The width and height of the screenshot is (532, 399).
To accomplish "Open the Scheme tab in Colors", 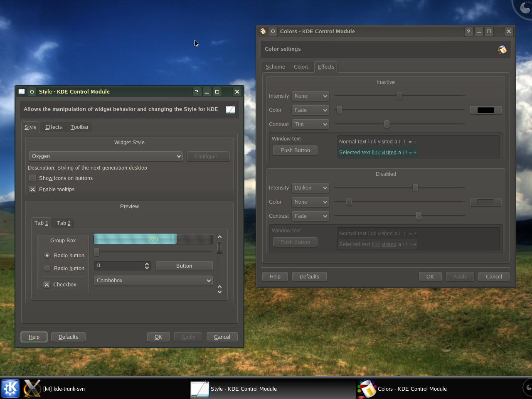I will point(275,66).
